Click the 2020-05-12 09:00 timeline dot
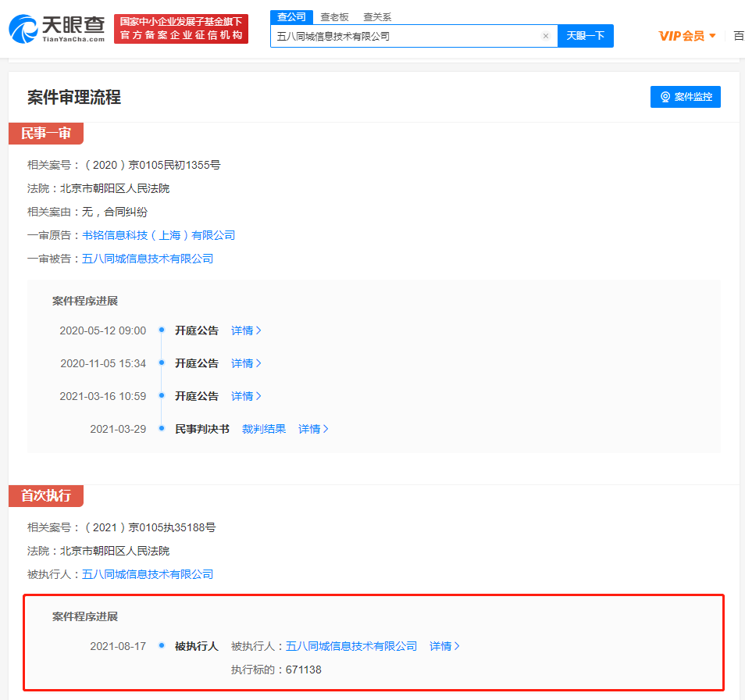This screenshot has height=700, width=745. [x=162, y=330]
